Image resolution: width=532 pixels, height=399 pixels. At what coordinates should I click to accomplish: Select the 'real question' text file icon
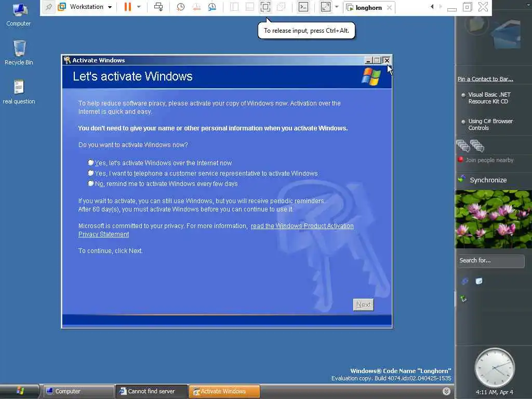coord(19,91)
